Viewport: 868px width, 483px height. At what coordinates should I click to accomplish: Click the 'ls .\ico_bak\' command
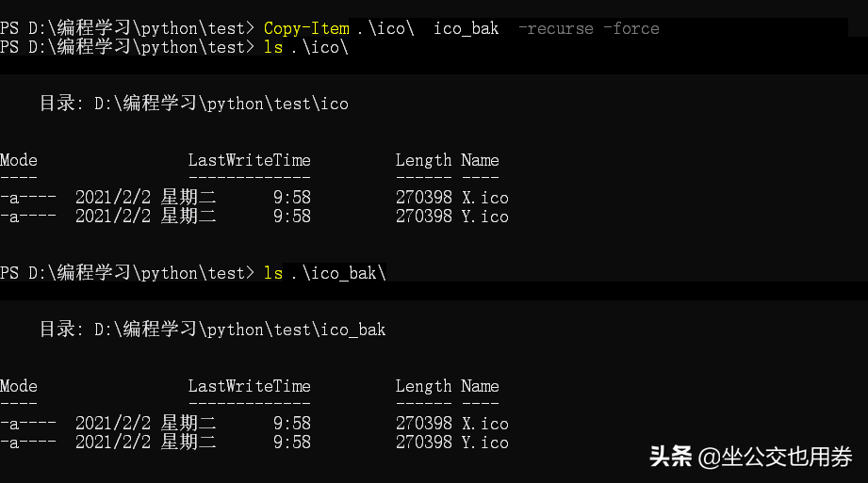point(325,273)
